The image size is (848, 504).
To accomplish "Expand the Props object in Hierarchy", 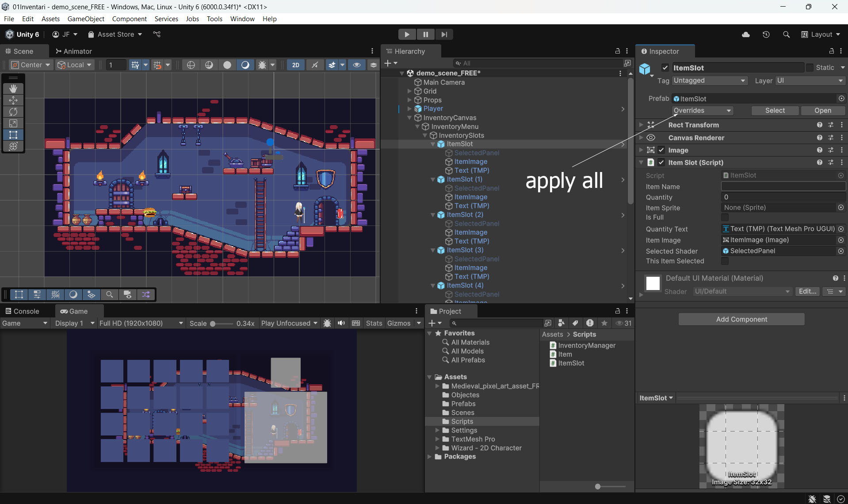I will [x=409, y=100].
